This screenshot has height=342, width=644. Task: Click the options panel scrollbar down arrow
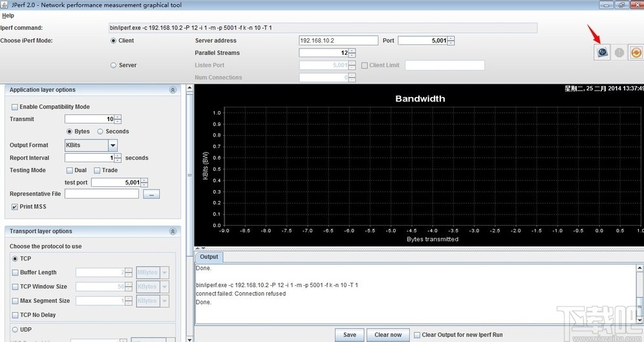[189, 339]
